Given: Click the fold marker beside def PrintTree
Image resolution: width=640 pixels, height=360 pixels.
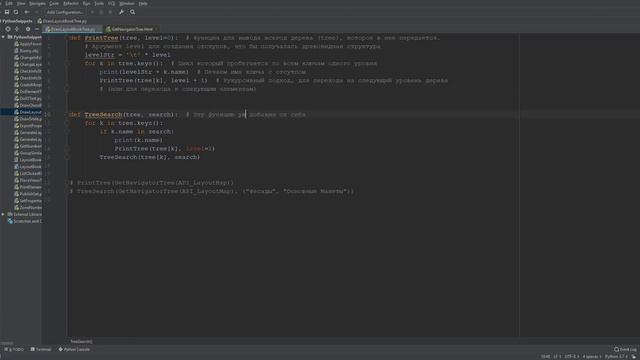Looking at the screenshot, I should coord(67,38).
